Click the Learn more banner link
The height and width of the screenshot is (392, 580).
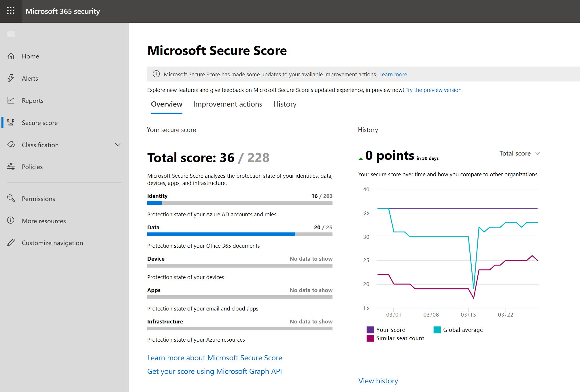pos(393,74)
